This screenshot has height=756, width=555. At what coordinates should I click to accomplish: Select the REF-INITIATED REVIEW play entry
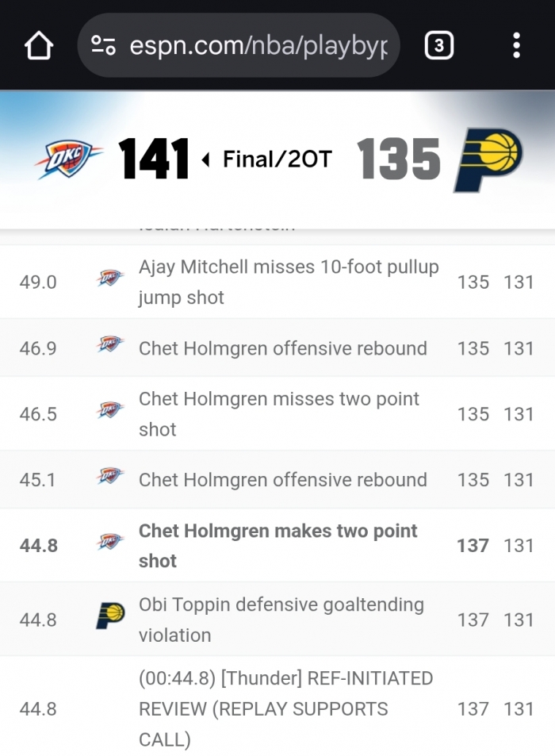[285, 709]
